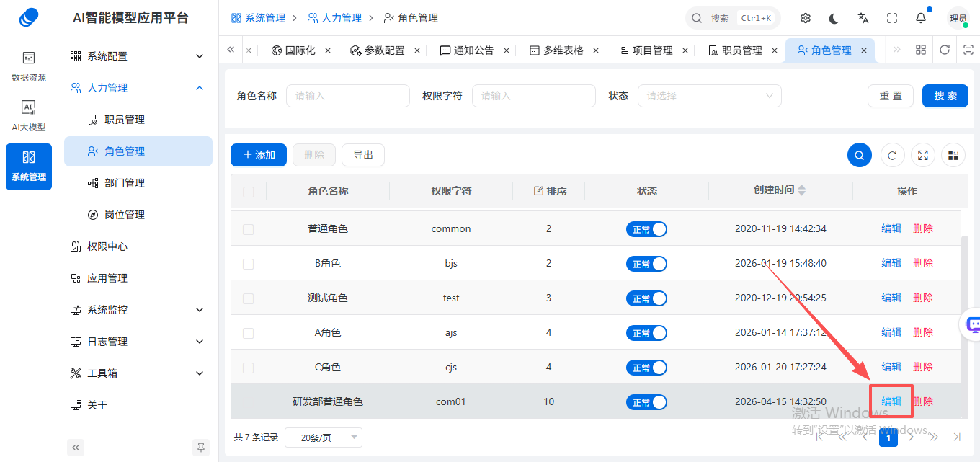Enter fullscreen via header fullscreen icon
The width and height of the screenshot is (980, 462).
(x=892, y=18)
